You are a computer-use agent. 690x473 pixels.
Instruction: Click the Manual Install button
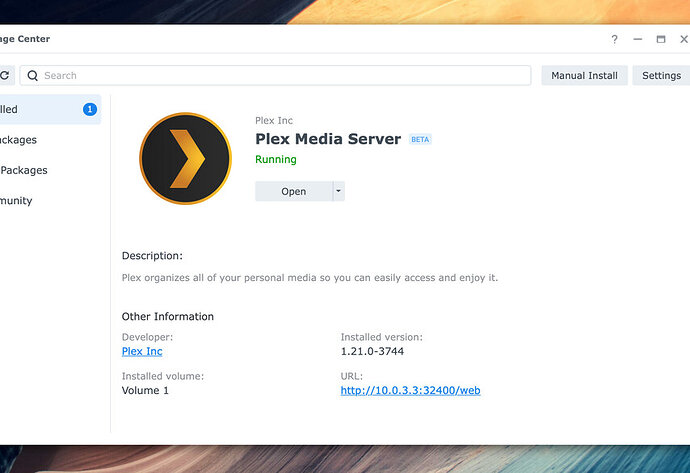584,76
